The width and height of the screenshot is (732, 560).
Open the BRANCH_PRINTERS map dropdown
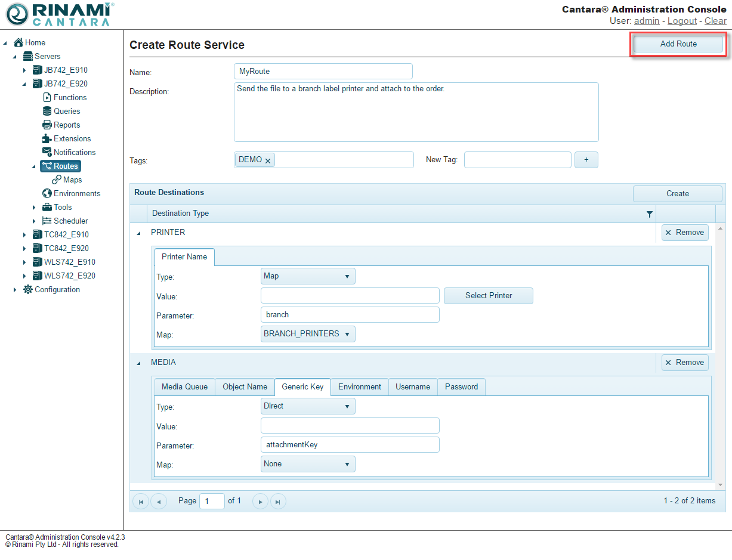tap(308, 334)
